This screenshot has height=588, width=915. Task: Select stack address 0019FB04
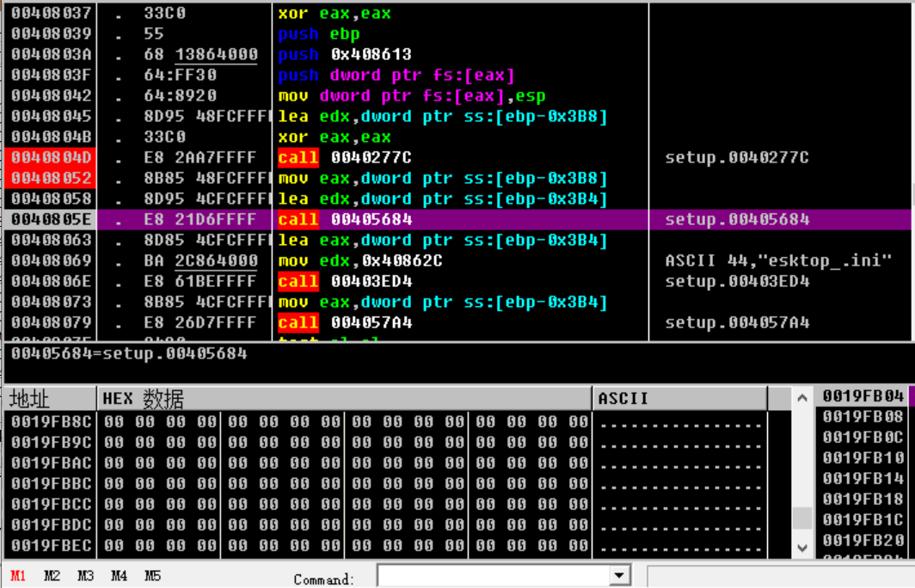(x=863, y=396)
